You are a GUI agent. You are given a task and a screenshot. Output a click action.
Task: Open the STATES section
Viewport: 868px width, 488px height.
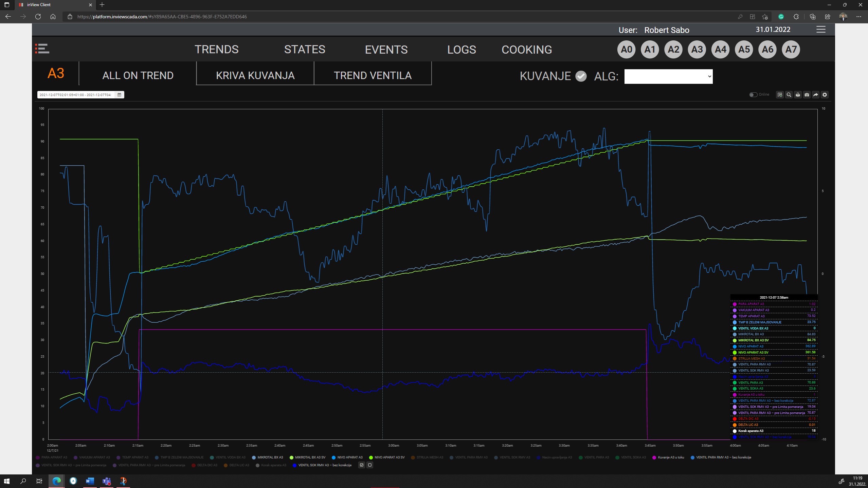[x=305, y=49]
